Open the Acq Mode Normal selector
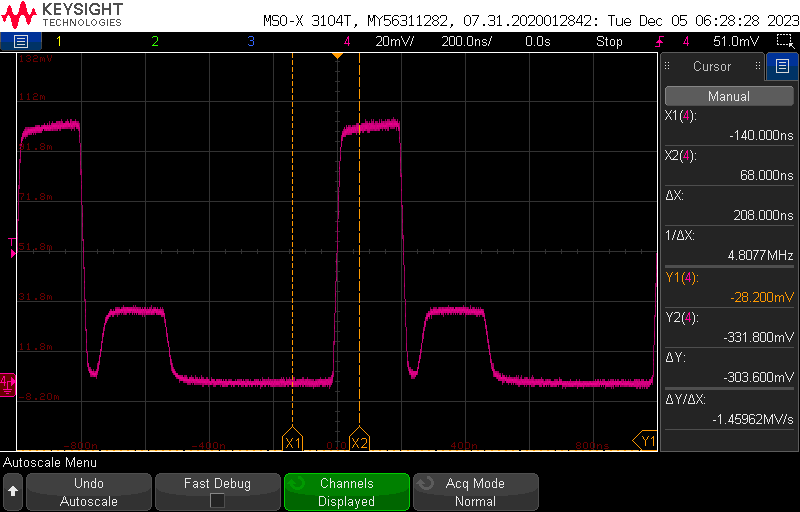This screenshot has width=800, height=512. [x=475, y=492]
